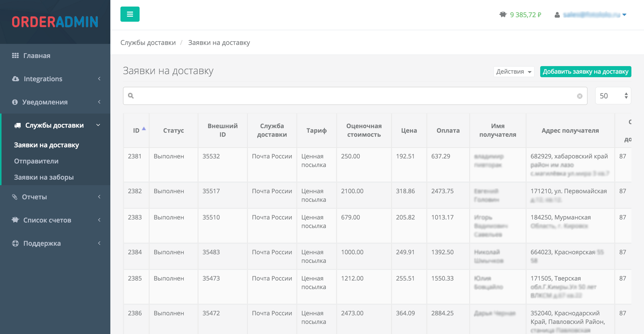Sort table by Статус column header
Image resolution: width=644 pixels, height=334 pixels.
pyautogui.click(x=173, y=130)
